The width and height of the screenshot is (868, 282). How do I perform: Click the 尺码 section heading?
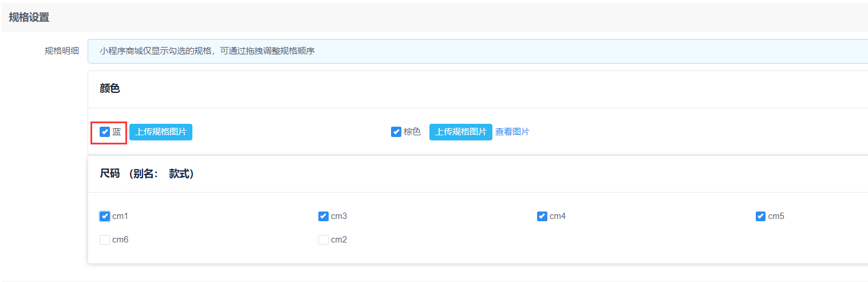110,173
